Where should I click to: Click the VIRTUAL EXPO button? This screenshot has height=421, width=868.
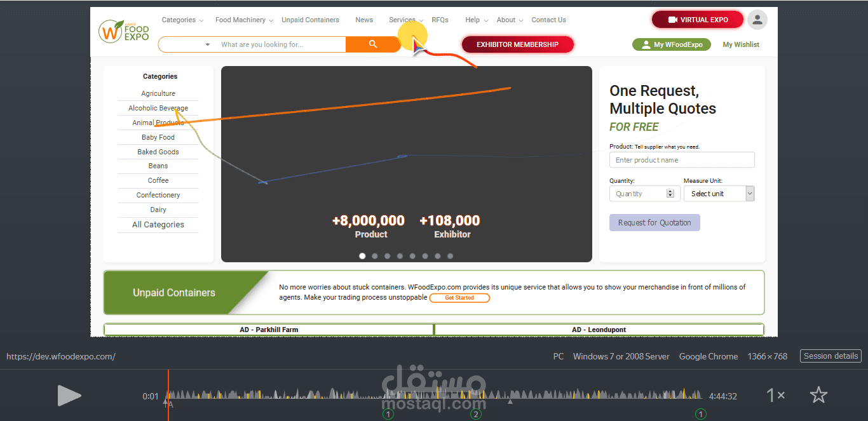697,20
